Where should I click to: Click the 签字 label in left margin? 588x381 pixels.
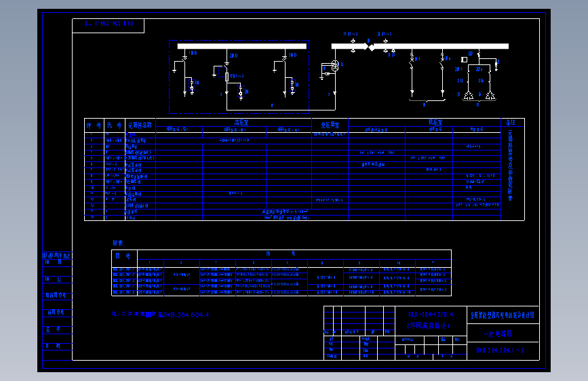pyautogui.click(x=53, y=329)
